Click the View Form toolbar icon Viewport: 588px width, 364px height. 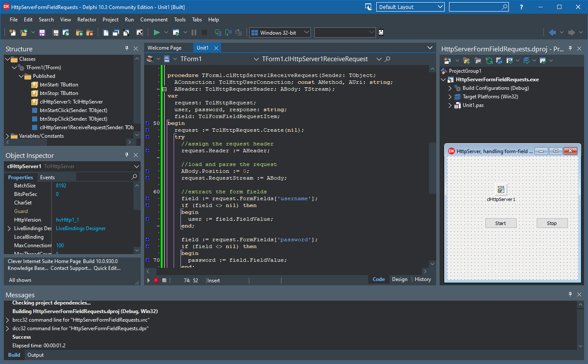pyautogui.click(x=116, y=33)
